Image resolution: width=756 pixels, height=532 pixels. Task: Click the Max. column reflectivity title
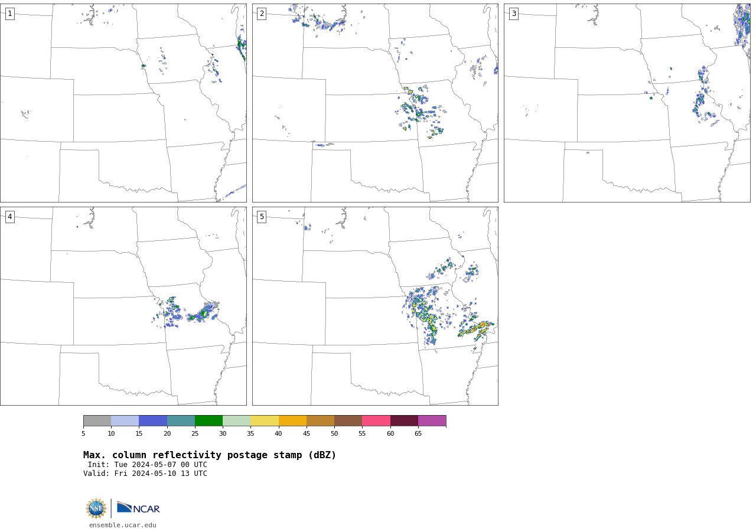click(x=210, y=455)
